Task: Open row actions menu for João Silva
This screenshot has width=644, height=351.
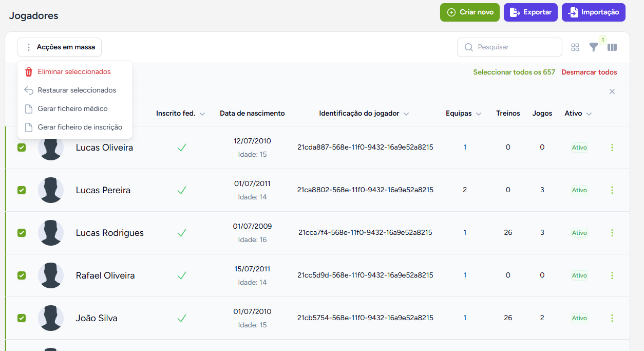Action: (x=612, y=318)
